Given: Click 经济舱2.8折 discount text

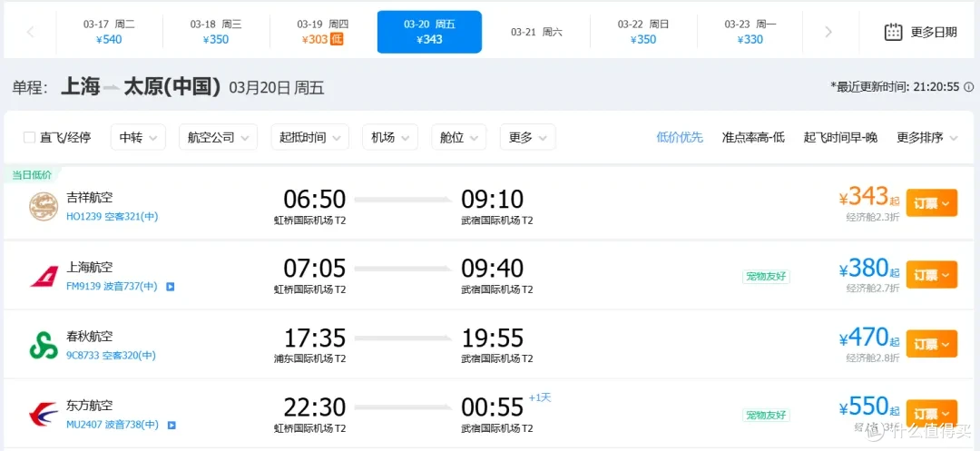Looking at the screenshot, I should (873, 358).
